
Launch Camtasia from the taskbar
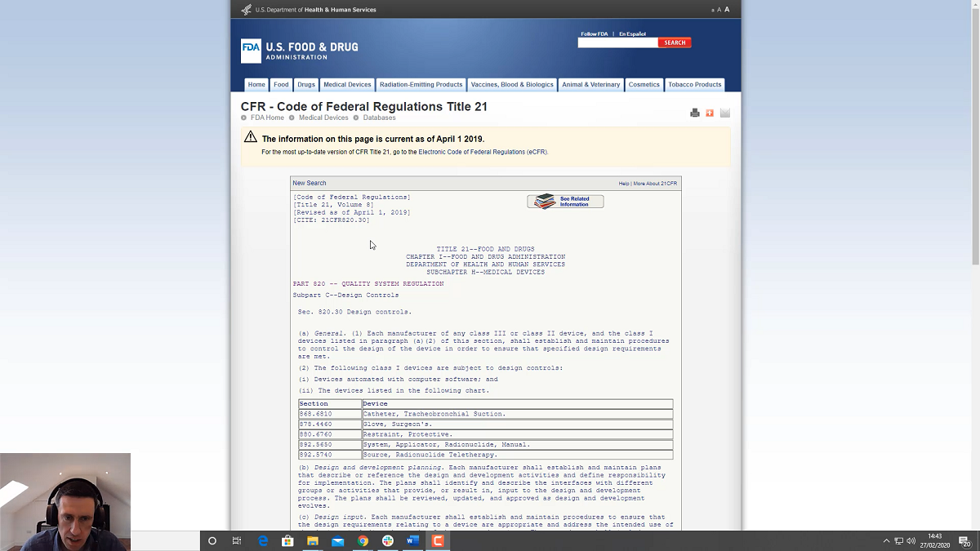[439, 540]
